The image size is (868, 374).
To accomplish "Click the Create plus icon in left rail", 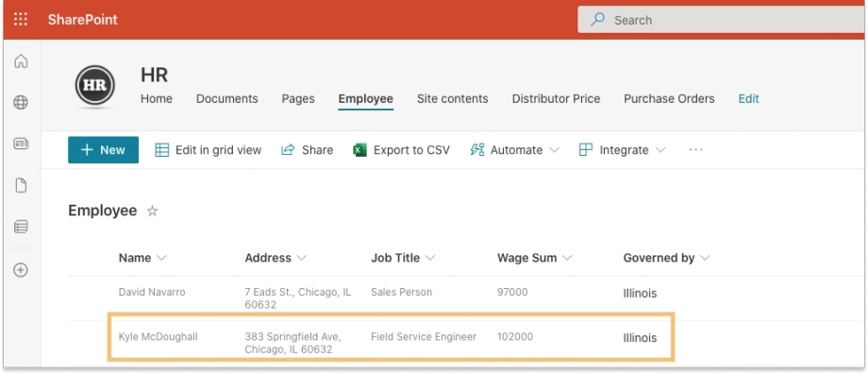I will pos(21,270).
